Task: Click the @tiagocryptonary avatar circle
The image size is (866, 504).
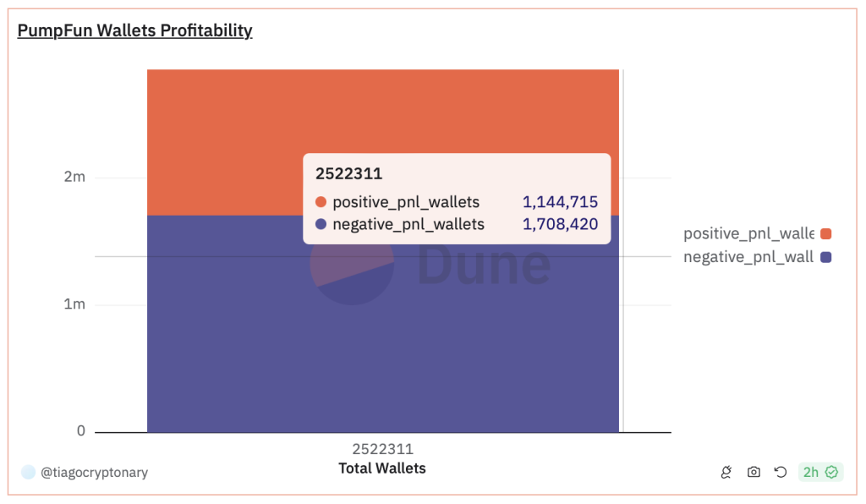Action: pyautogui.click(x=30, y=472)
